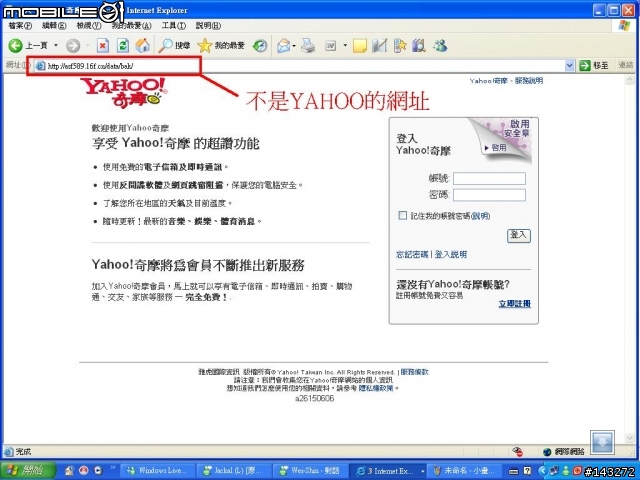Click the password (密碼) input field
Image resolution: width=640 pixels, height=480 pixels.
click(x=489, y=195)
